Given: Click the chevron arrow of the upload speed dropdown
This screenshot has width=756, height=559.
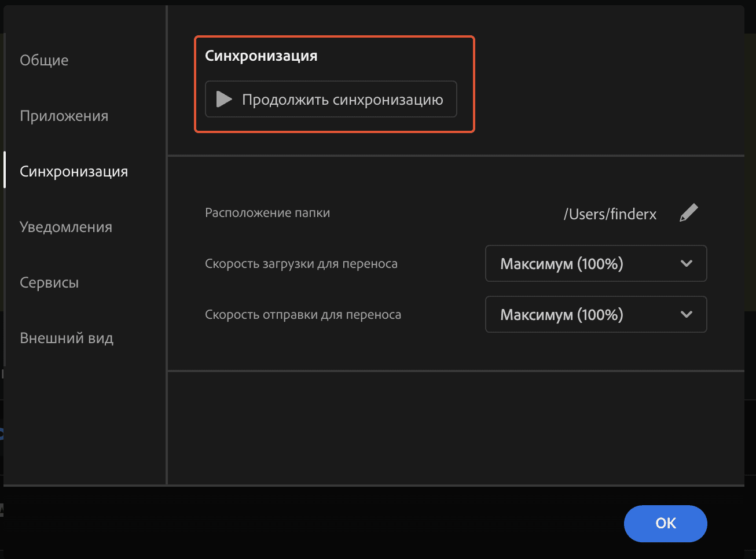Looking at the screenshot, I should pos(687,315).
